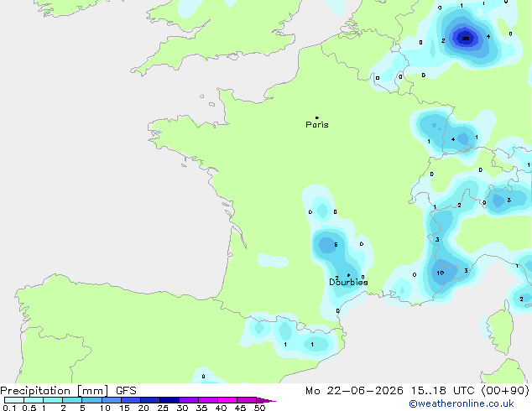The height and width of the screenshot is (411, 532).
Task: Click the '50' legend scale number
Action: tap(259, 408)
